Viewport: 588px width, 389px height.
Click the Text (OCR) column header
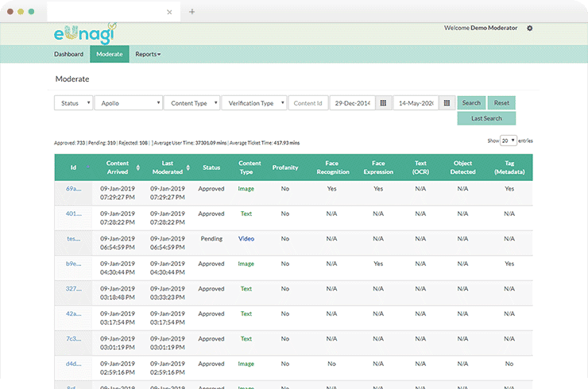point(420,168)
